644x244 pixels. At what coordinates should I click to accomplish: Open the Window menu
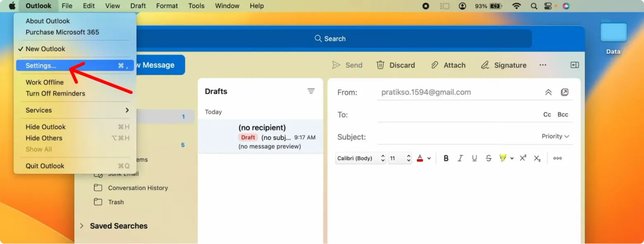click(x=227, y=6)
